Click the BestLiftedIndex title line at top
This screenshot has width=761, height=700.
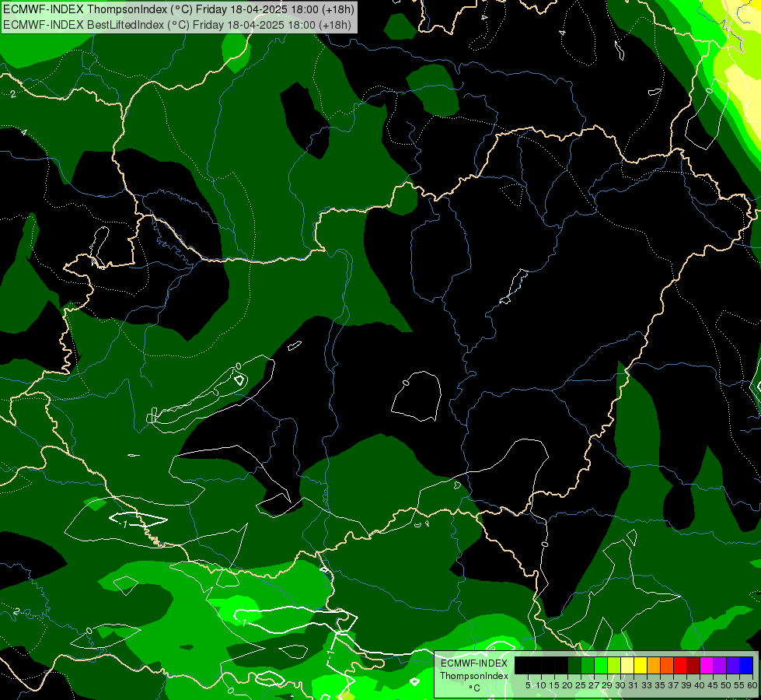pos(176,24)
